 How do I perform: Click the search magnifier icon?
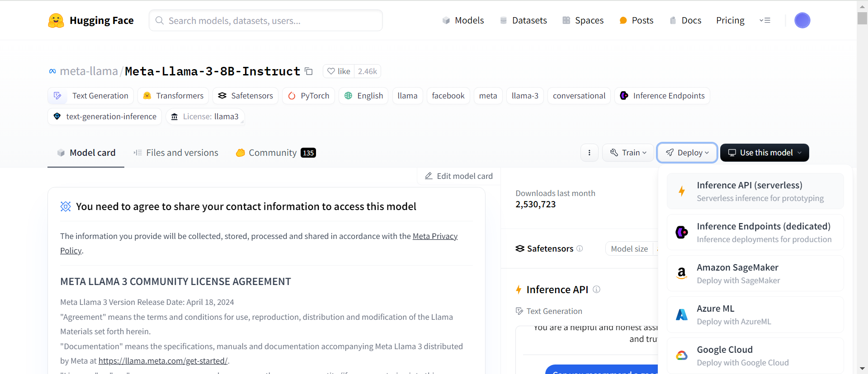point(160,20)
